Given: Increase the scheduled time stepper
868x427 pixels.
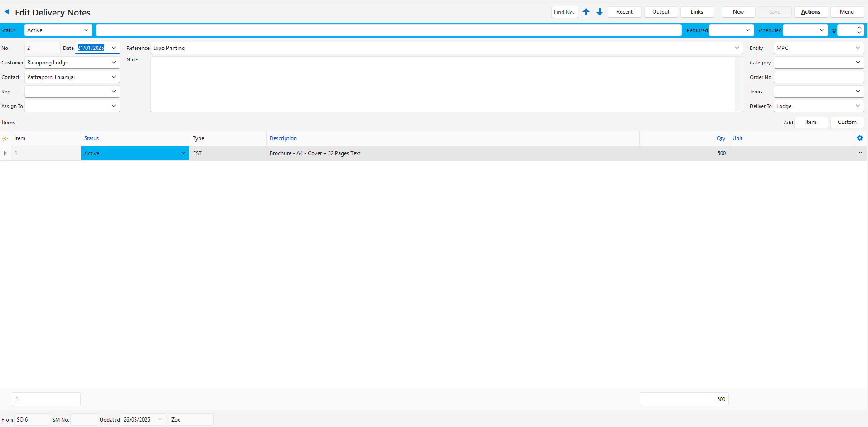Looking at the screenshot, I should point(859,28).
